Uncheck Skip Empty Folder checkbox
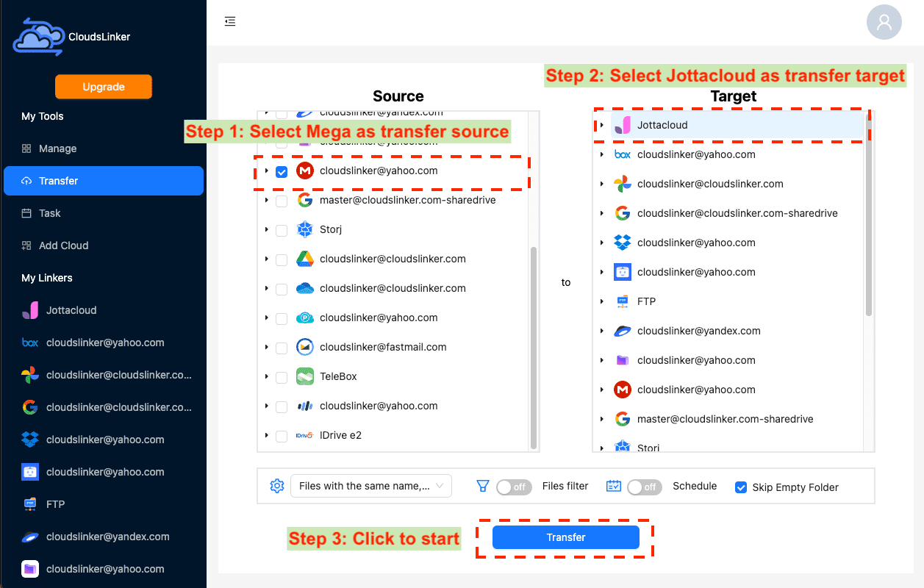The image size is (924, 588). [741, 487]
